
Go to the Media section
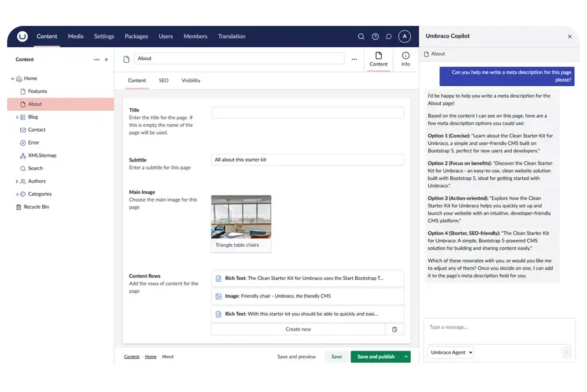(76, 36)
